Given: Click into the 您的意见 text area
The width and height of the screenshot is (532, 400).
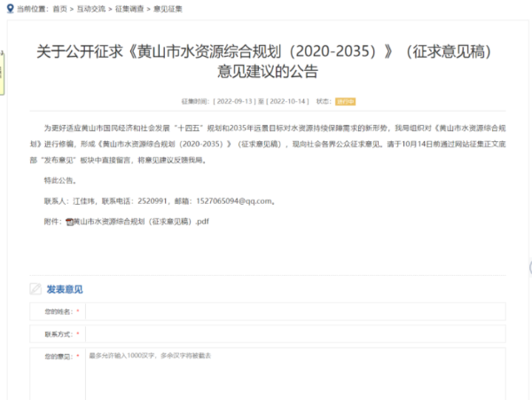Looking at the screenshot, I should point(294,373).
